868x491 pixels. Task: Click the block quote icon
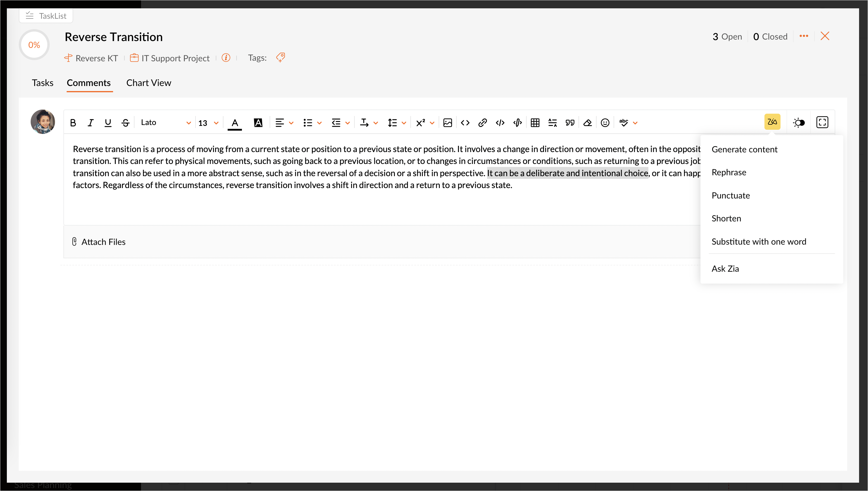[x=570, y=123]
